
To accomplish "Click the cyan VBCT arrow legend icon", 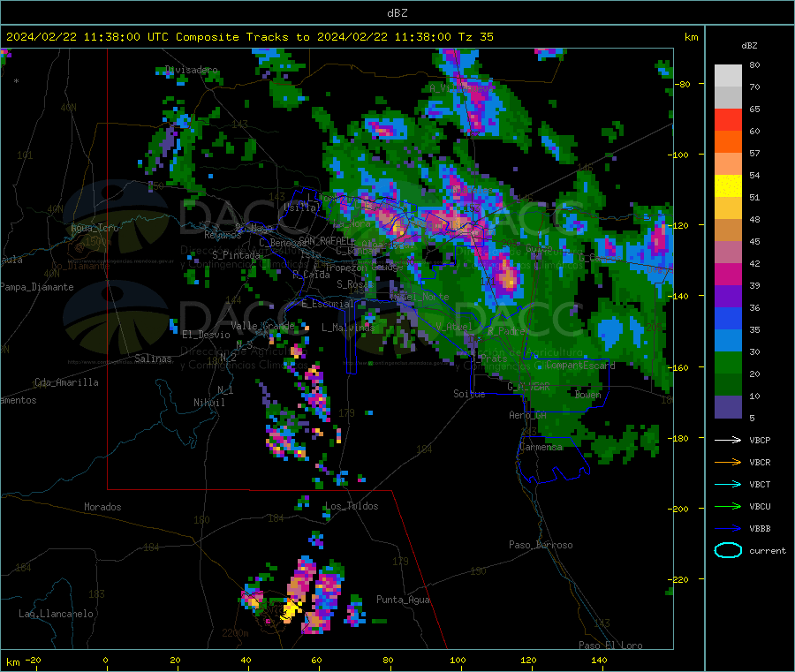I will coord(728,485).
